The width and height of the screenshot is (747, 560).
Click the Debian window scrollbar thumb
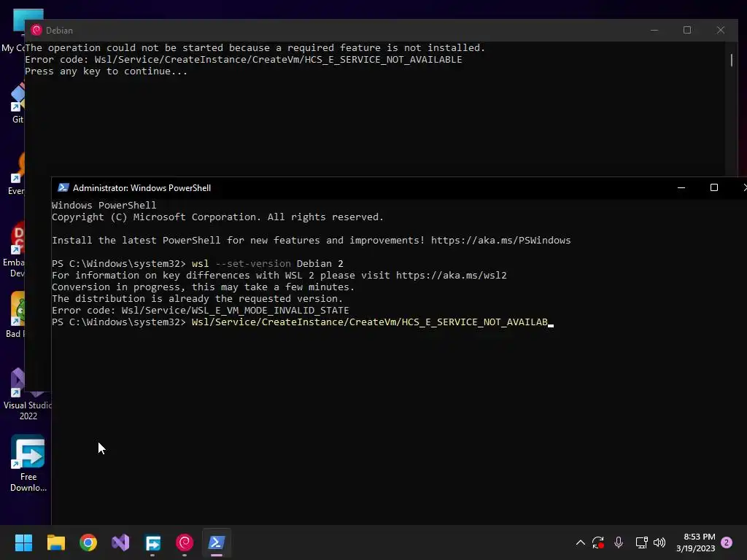tap(731, 60)
